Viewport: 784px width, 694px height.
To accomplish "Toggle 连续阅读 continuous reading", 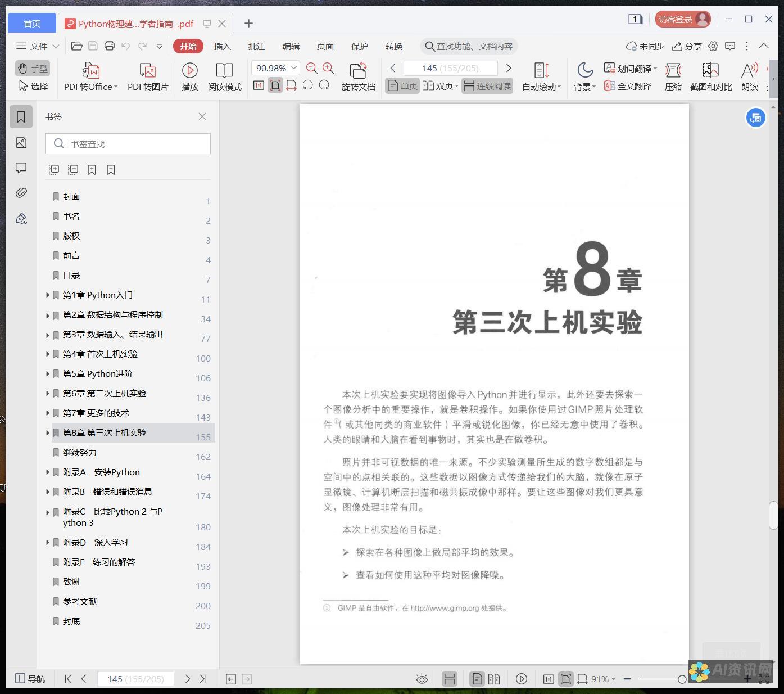I will (487, 86).
